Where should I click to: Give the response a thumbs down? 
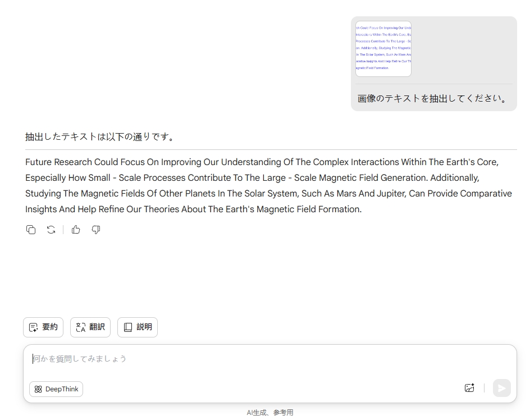(96, 230)
